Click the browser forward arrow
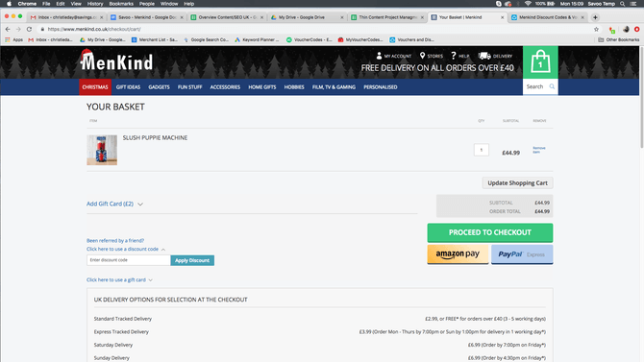644x362 pixels. (x=18, y=29)
